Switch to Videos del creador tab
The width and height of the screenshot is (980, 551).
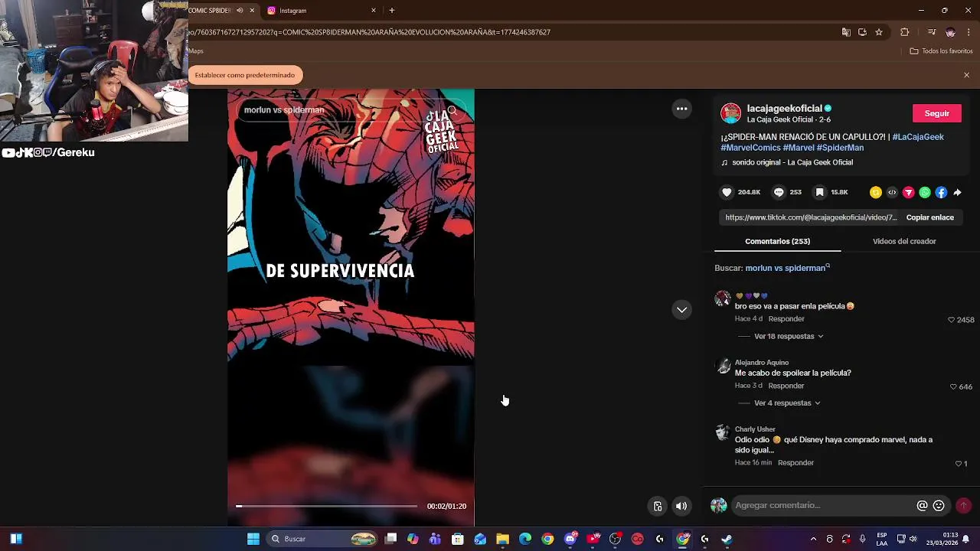[904, 241]
